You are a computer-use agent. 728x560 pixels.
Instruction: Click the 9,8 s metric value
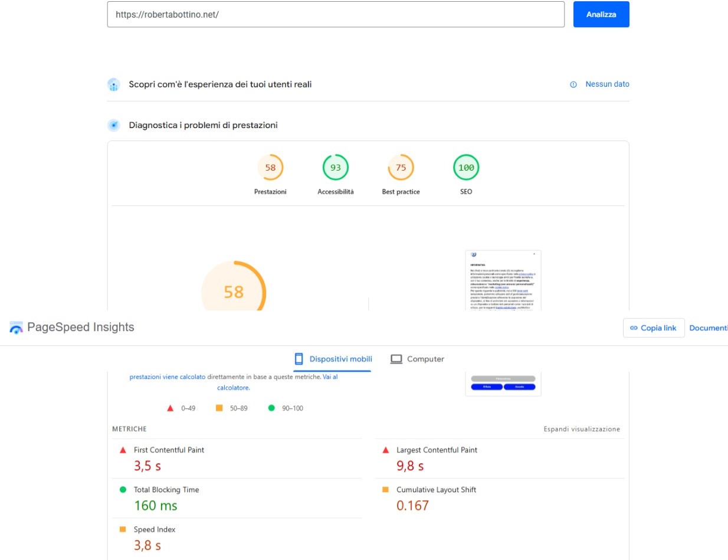click(x=410, y=466)
